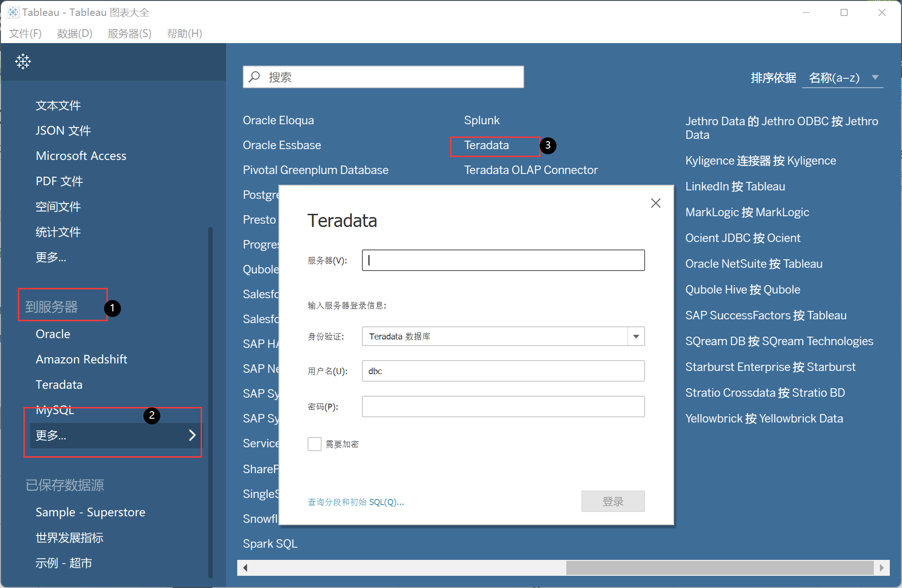
Task: Close the Teradata dialog with X
Action: coord(655,203)
